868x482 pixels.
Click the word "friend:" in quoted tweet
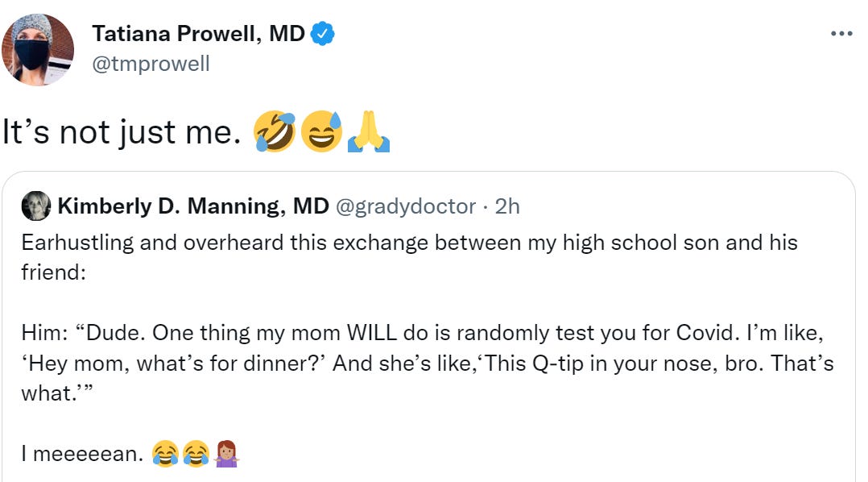coord(53,272)
